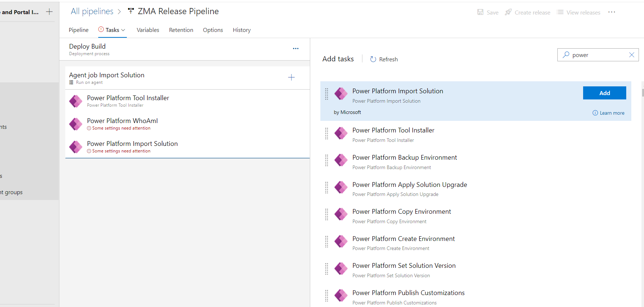
Task: Click the Save toolbar button
Action: (x=488, y=12)
